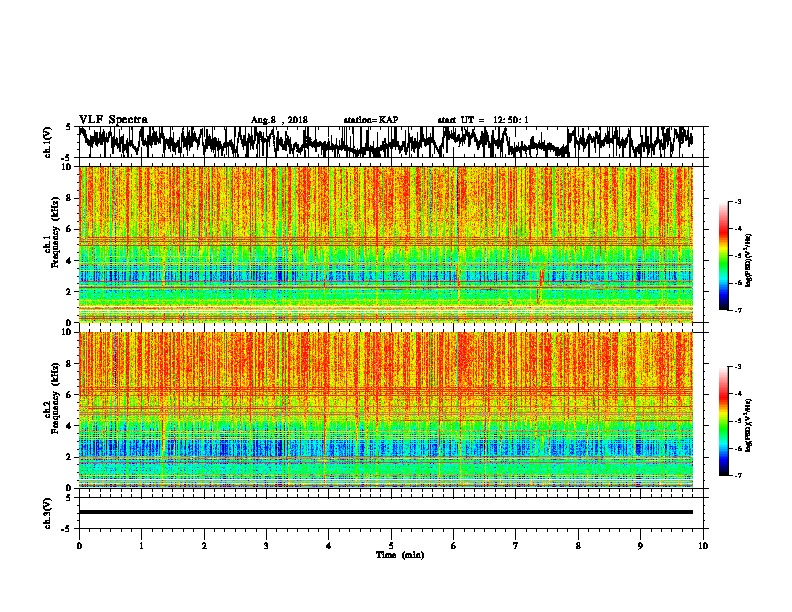The height and width of the screenshot is (612, 792).
Task: Click the "ch.3(V)" axis label
Action: (48, 513)
